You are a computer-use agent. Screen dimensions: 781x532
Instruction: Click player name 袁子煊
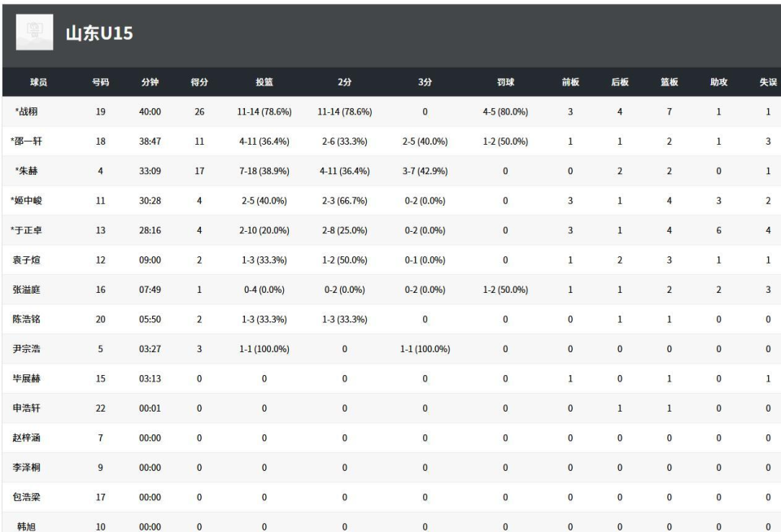(27, 260)
